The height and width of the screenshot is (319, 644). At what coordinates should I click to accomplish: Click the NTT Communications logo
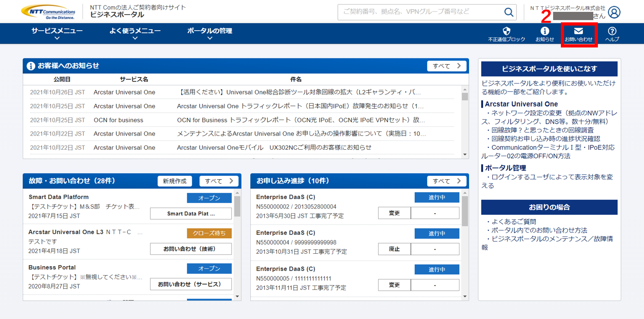(49, 11)
